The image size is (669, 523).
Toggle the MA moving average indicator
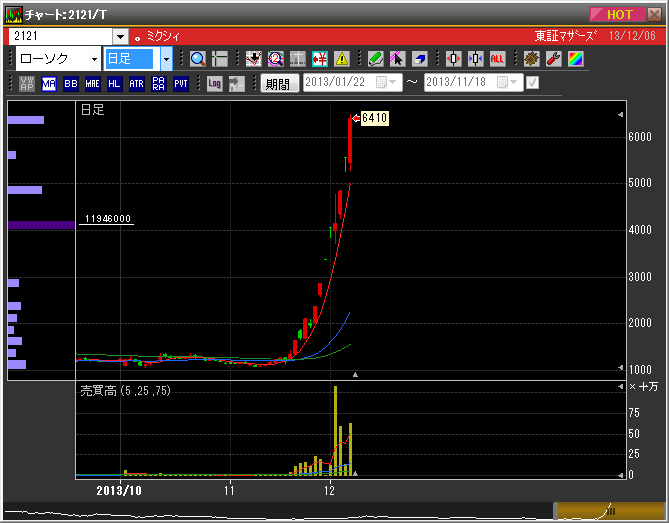click(x=48, y=84)
